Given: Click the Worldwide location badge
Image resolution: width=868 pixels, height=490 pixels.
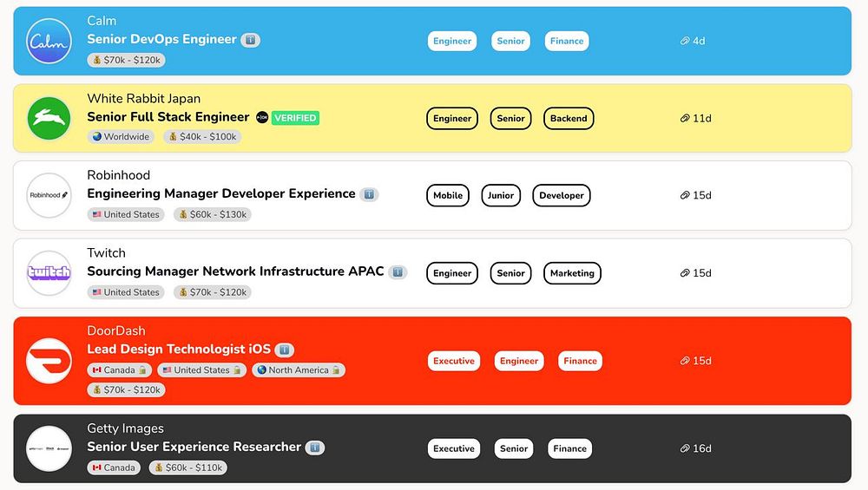Looking at the screenshot, I should point(122,137).
